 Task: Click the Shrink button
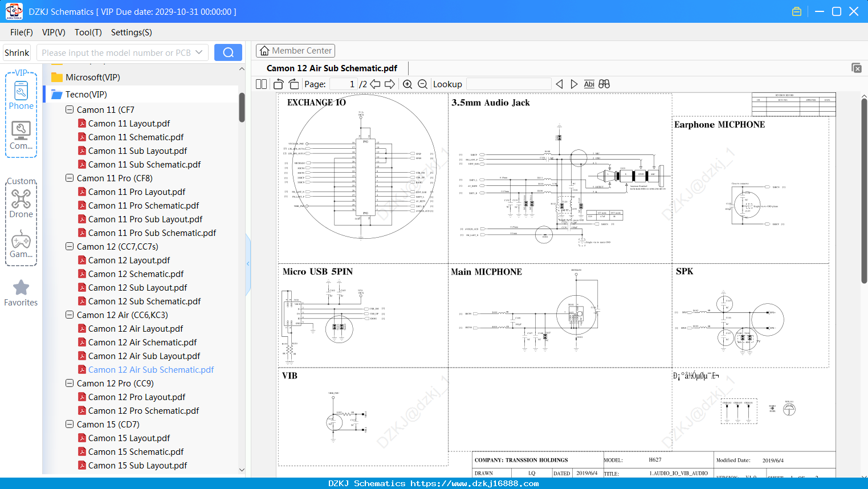point(17,52)
